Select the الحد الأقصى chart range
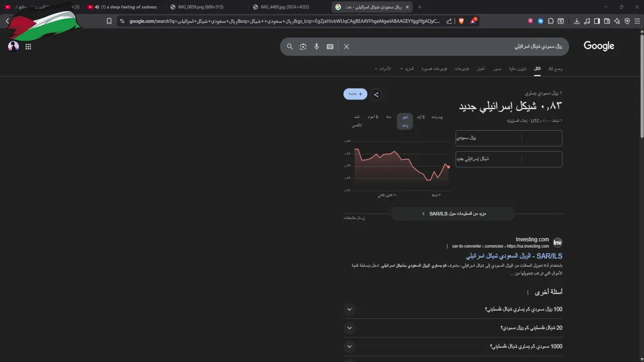 pyautogui.click(x=356, y=121)
